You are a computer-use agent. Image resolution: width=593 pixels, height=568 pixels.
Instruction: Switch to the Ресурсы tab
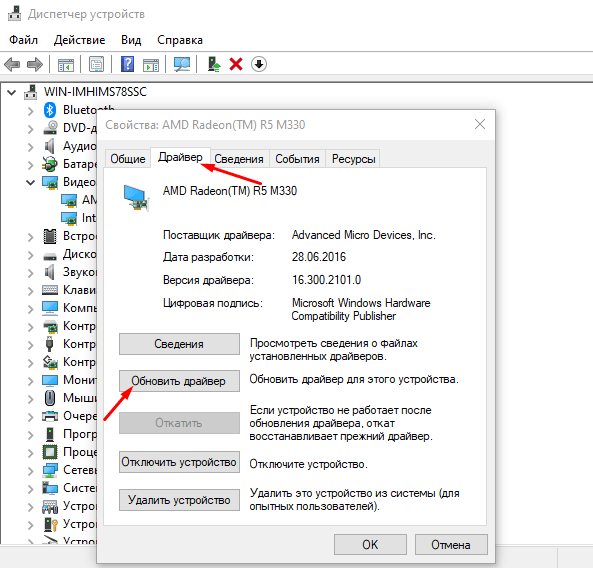(x=354, y=159)
